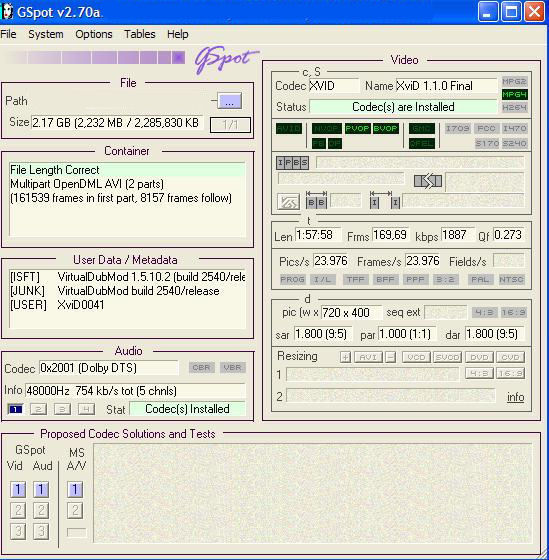The height and width of the screenshot is (560, 549).
Task: Click the S170 indicator
Action: (486, 143)
